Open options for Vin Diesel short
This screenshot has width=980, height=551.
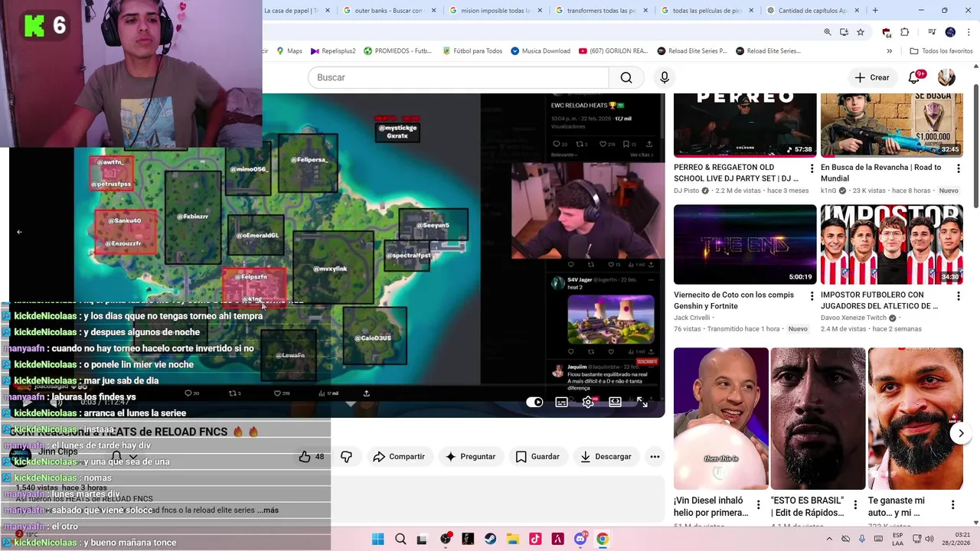(758, 505)
